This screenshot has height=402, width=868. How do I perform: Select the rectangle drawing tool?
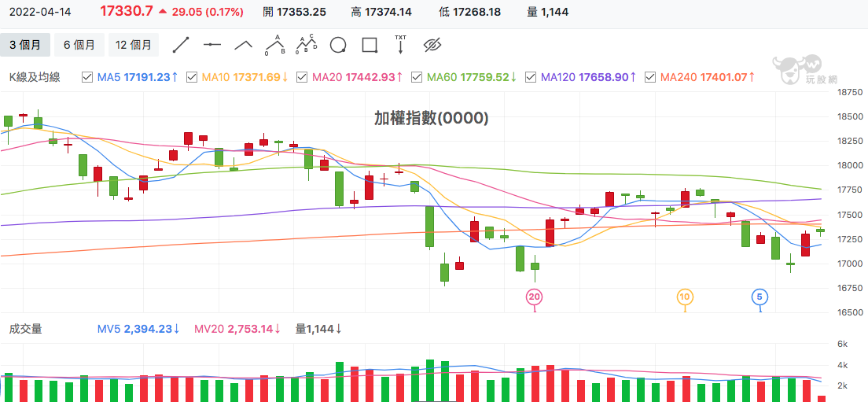coord(370,45)
